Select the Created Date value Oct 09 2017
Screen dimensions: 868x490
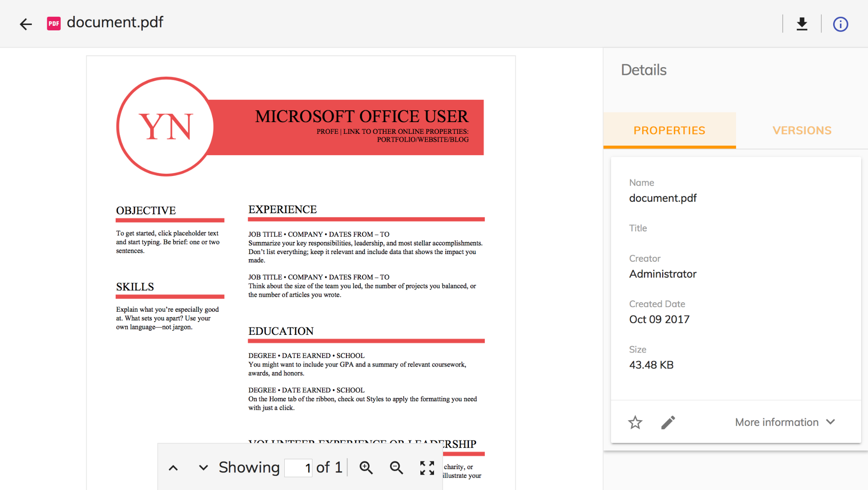[659, 319]
